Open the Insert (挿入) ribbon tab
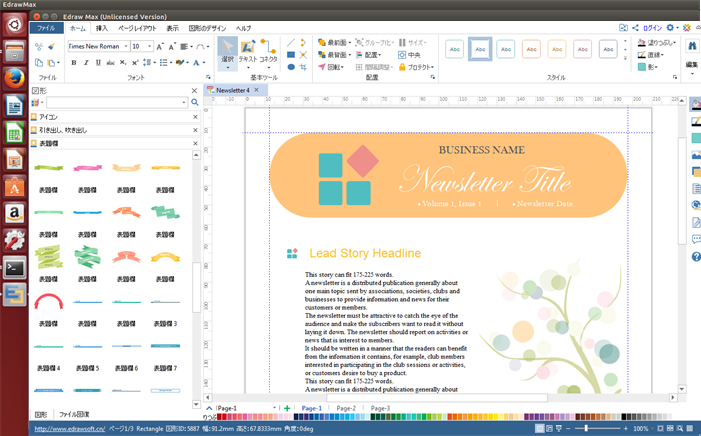 point(102,28)
